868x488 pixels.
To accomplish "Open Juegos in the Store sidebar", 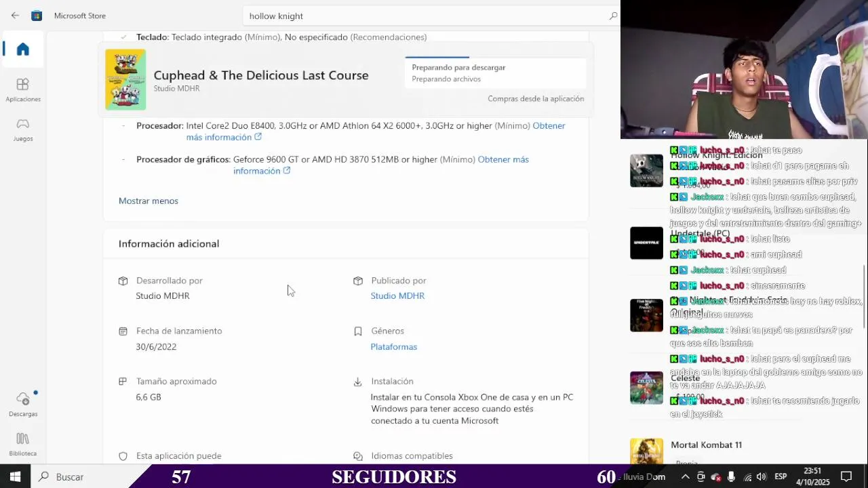I will [23, 129].
